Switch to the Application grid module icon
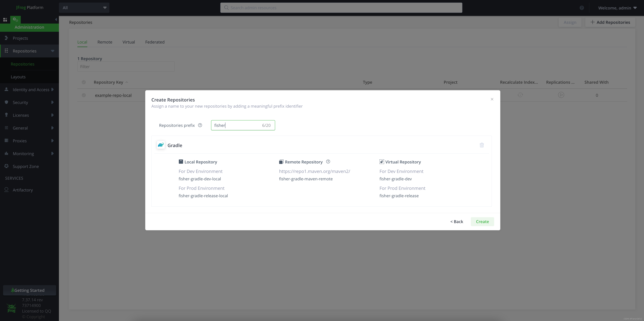Viewport: 644px width, 321px height. 5,19
